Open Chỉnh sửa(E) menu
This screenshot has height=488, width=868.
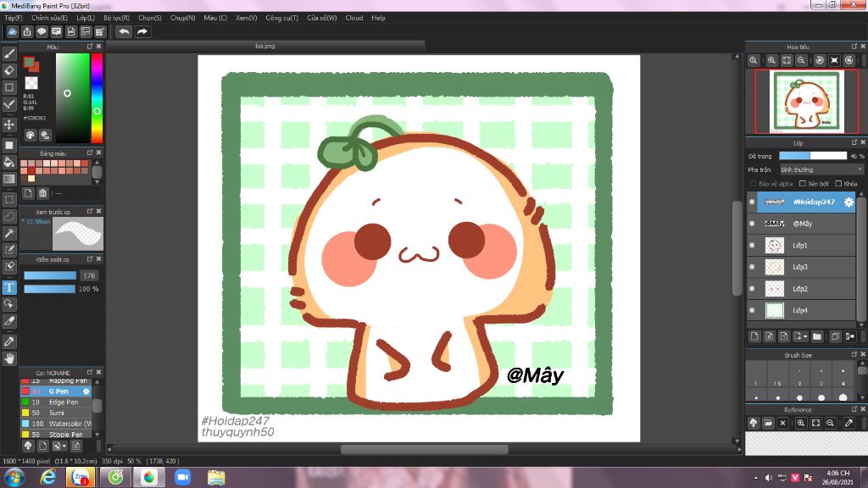click(49, 18)
